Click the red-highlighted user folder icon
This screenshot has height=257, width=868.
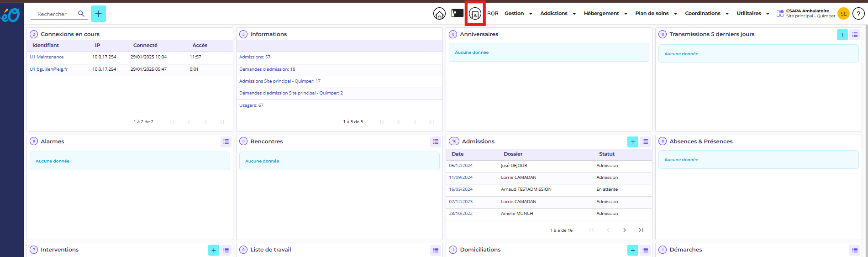(x=475, y=14)
